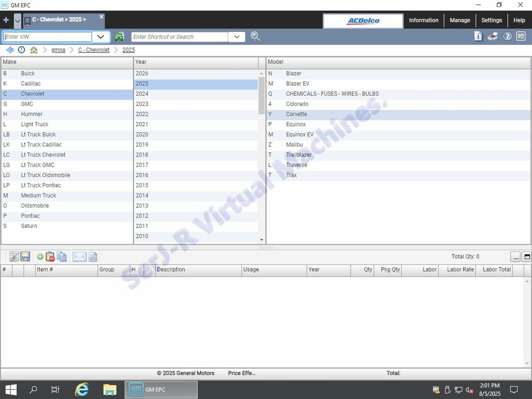Select Cadillac in Make list
This screenshot has height=399, width=532.
[x=67, y=83]
